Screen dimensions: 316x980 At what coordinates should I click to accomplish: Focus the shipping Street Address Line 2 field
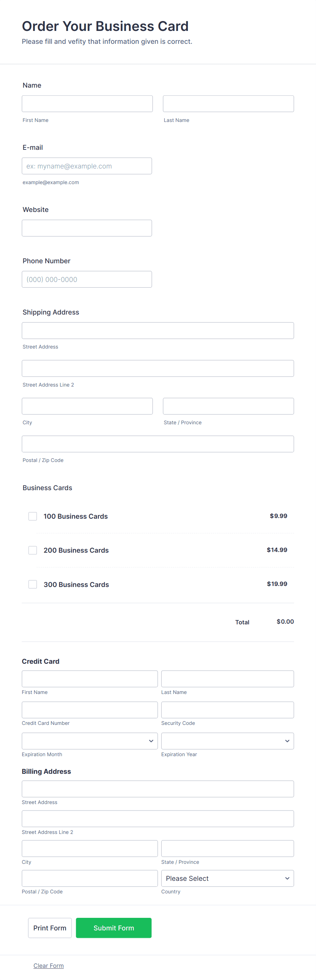coord(158,368)
